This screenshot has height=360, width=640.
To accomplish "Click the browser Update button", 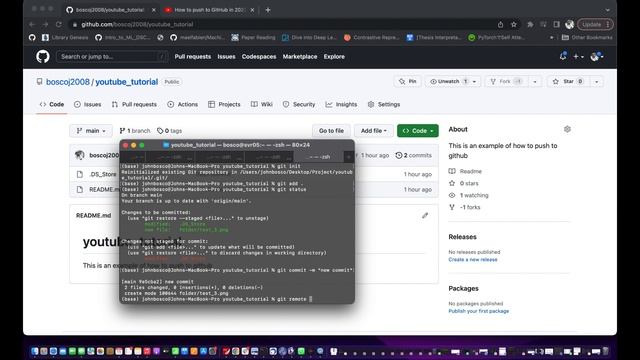I will pos(595,24).
